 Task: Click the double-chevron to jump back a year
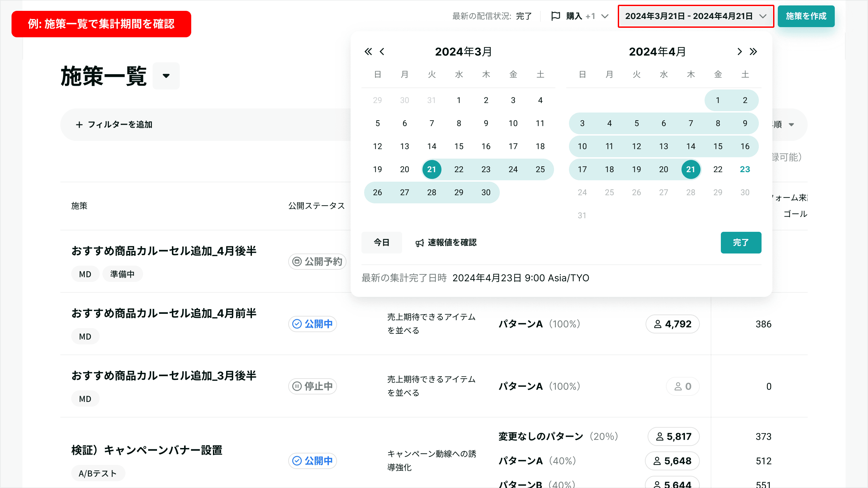pos(369,52)
